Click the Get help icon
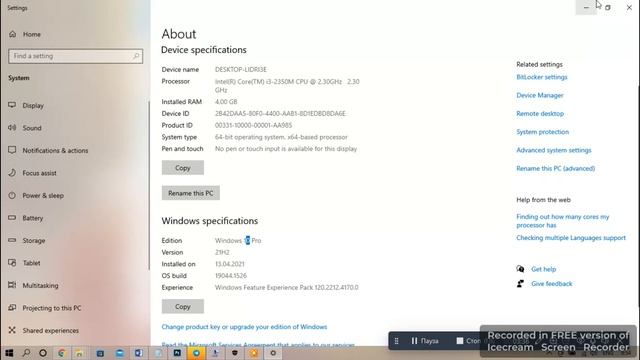Screen dimensions: 640x360 tap(520, 269)
